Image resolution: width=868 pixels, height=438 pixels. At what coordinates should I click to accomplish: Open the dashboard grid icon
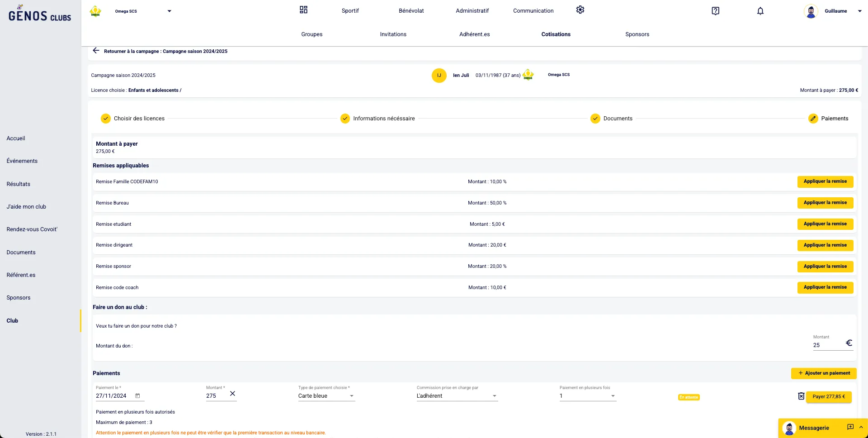303,10
